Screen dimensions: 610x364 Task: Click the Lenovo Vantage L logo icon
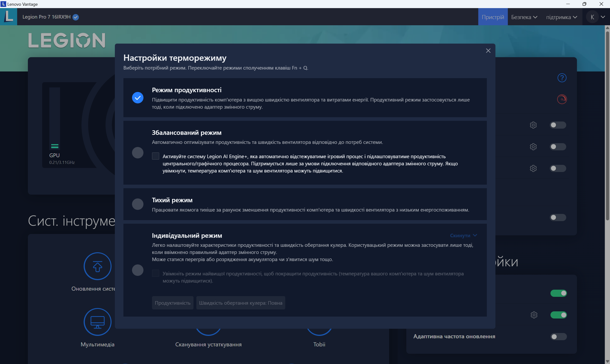coord(9,17)
